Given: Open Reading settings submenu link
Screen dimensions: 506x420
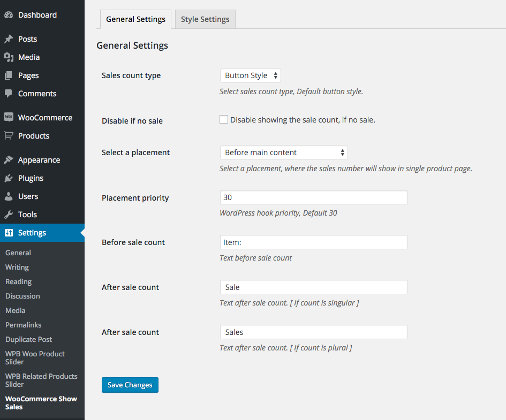Looking at the screenshot, I should (x=18, y=282).
